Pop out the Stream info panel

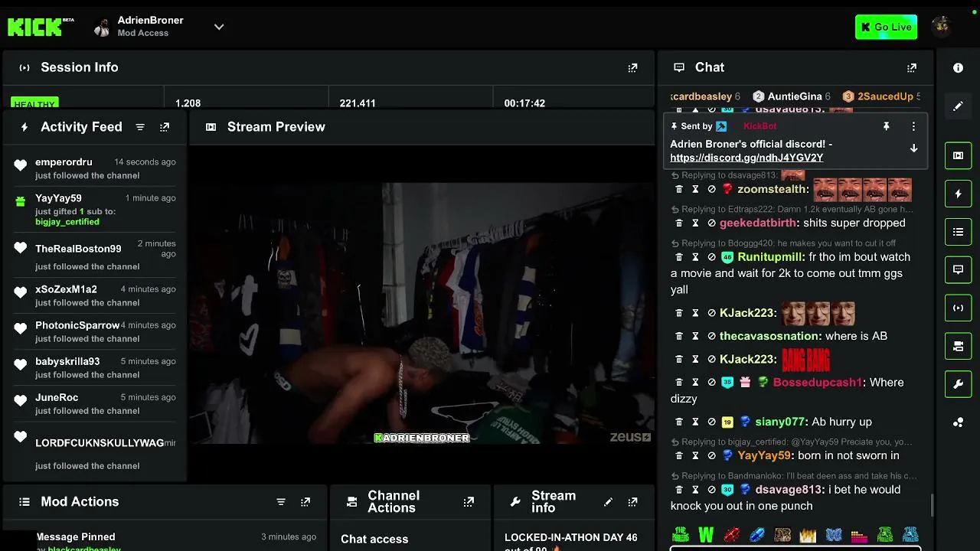[x=632, y=502]
